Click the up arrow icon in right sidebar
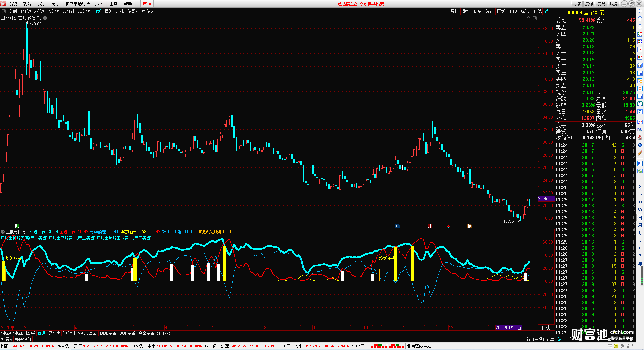The width and height of the screenshot is (644, 350). (x=640, y=19)
